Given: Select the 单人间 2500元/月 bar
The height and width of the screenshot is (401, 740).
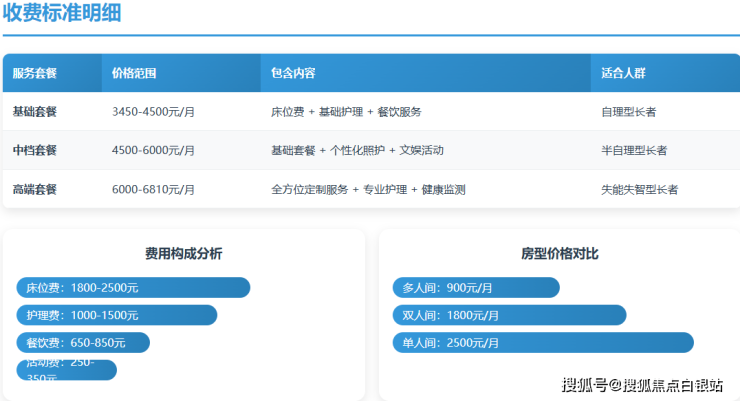Looking at the screenshot, I should (543, 343).
